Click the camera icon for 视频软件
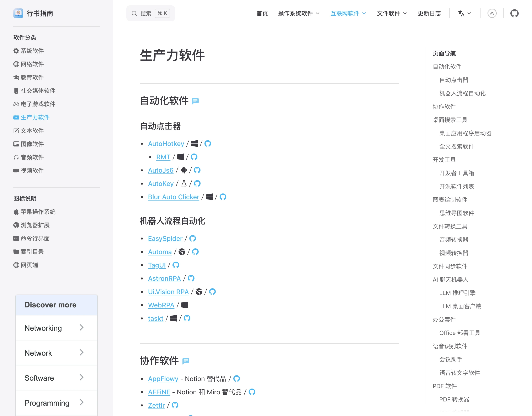Screen dimensions: 532x416 tap(16, 170)
